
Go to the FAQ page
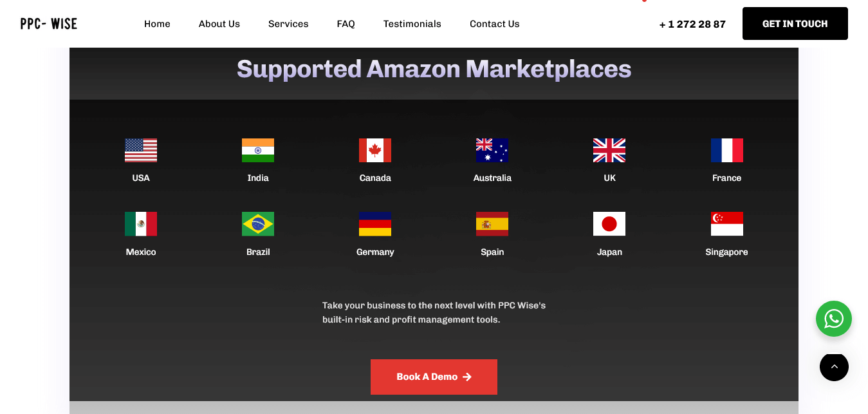[346, 24]
